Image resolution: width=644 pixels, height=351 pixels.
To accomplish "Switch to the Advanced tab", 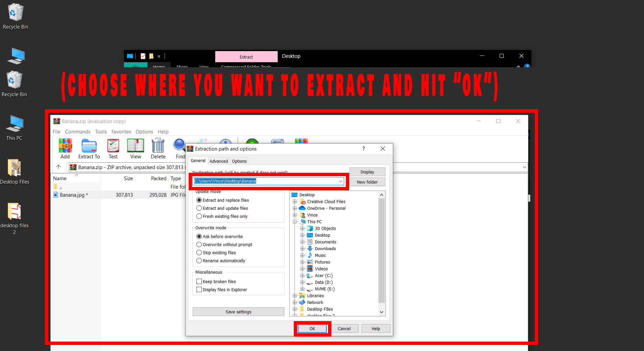I will pyautogui.click(x=219, y=161).
